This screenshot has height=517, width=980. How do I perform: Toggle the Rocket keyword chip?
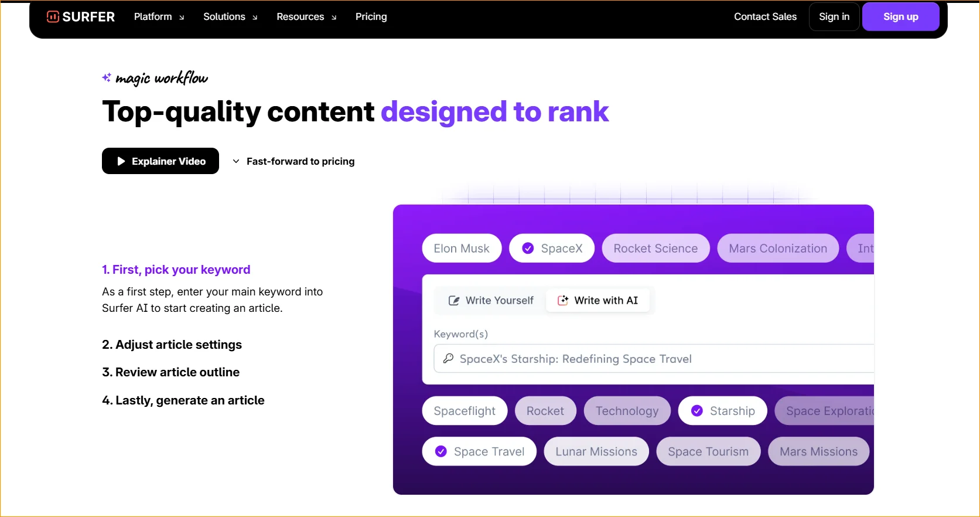pyautogui.click(x=545, y=411)
